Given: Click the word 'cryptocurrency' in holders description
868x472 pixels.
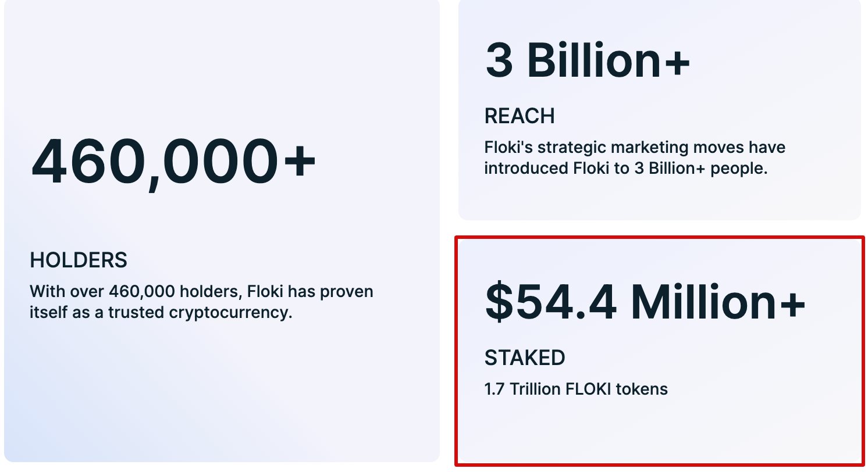Looking at the screenshot, I should pyautogui.click(x=230, y=312).
